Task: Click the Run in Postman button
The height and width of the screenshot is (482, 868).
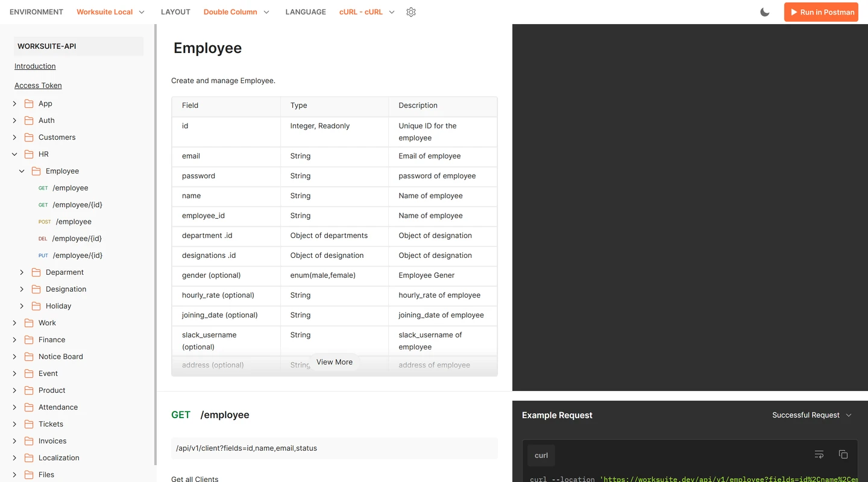Action: [821, 12]
